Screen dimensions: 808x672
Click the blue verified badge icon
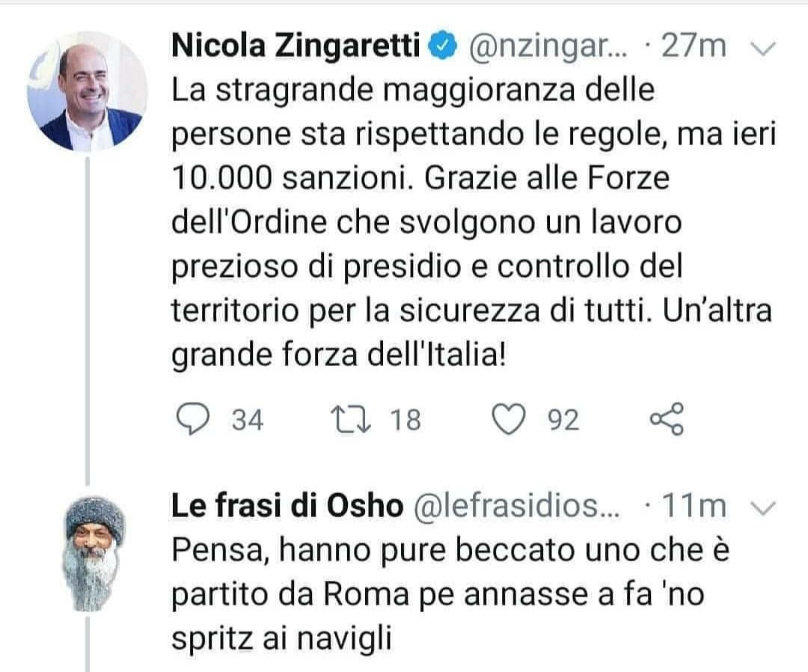point(442,47)
